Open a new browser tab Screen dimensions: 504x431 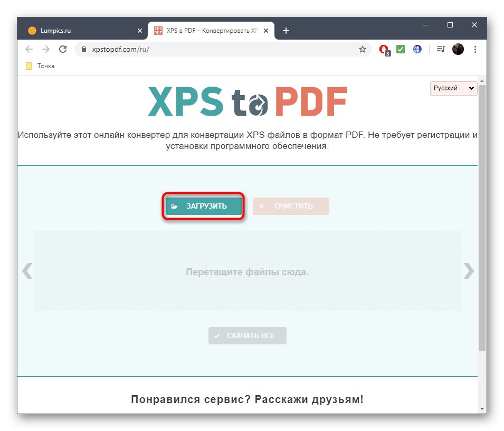286,30
